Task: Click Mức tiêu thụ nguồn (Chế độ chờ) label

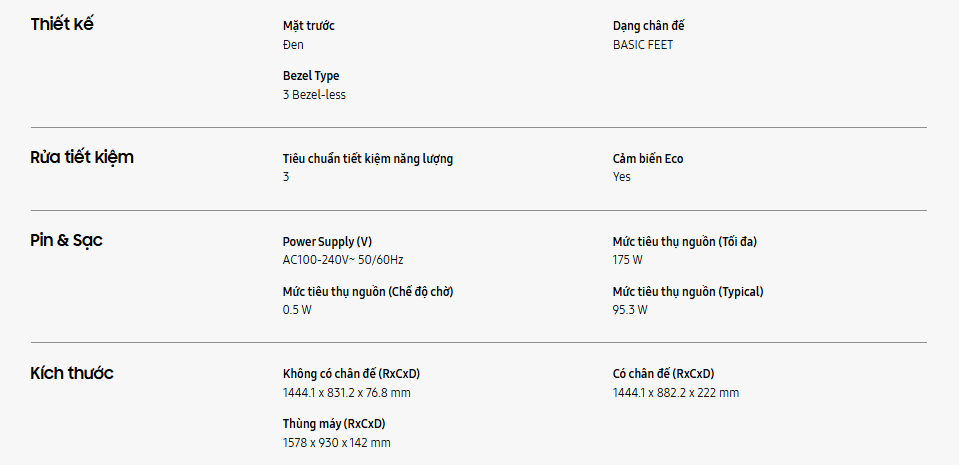Action: click(x=376, y=291)
